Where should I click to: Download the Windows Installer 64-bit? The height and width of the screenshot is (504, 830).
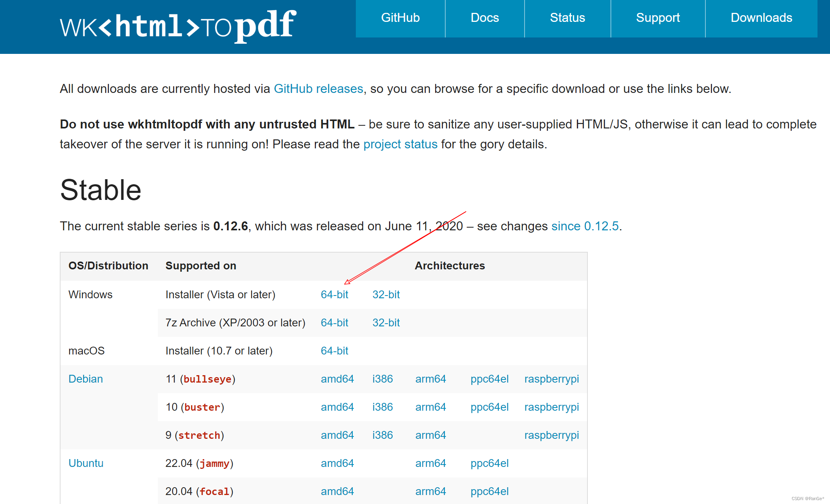pyautogui.click(x=334, y=295)
